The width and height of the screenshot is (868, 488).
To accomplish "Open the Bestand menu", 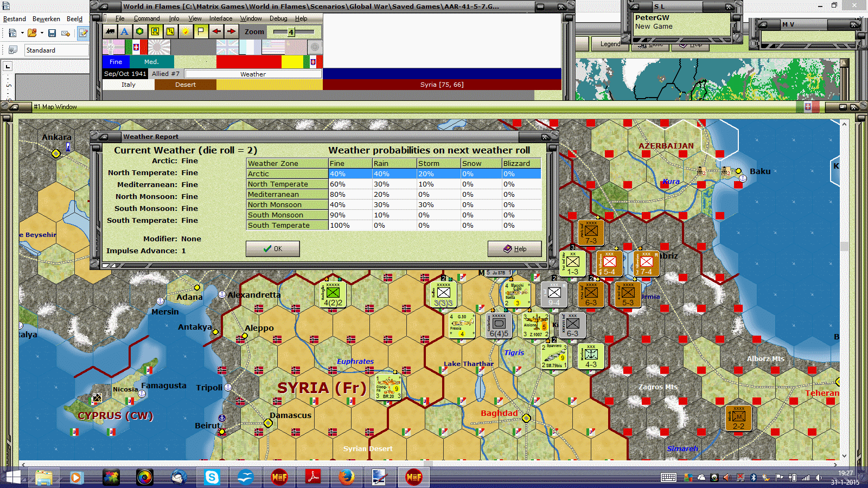I will [15, 19].
